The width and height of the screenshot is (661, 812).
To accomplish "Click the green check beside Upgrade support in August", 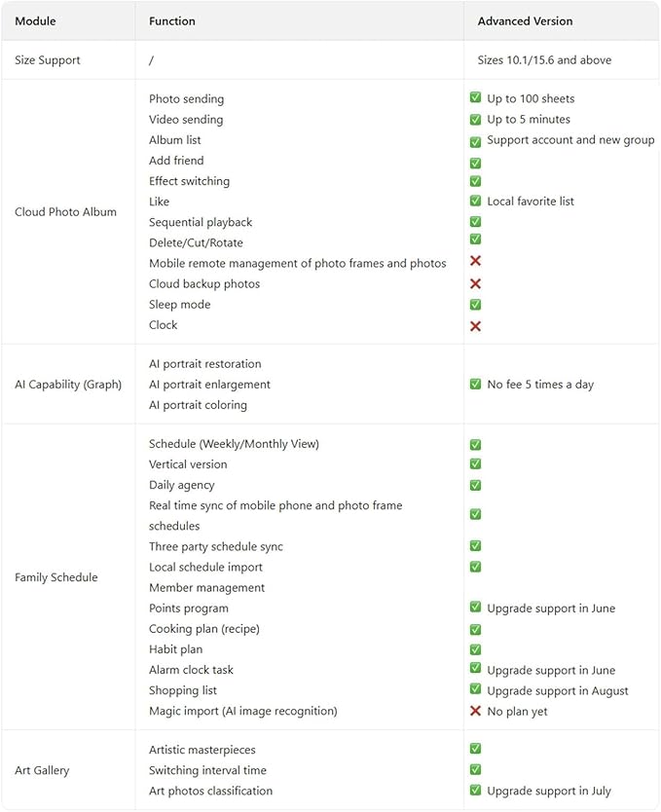I will tap(475, 688).
